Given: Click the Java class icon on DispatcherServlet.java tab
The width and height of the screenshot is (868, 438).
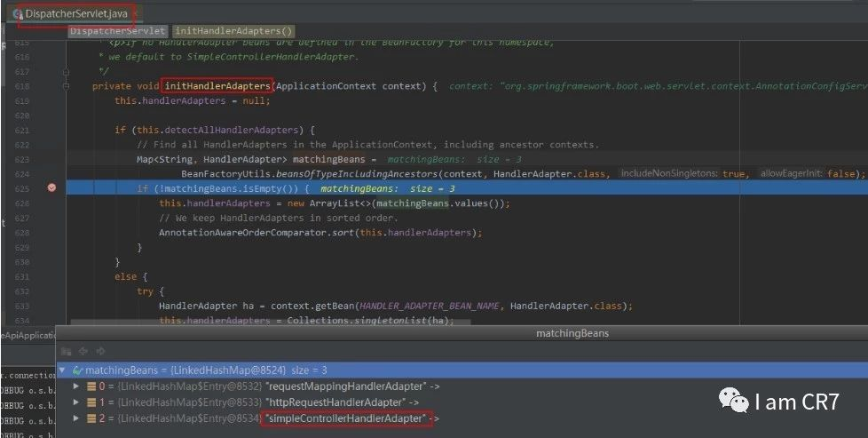Looking at the screenshot, I should 18,13.
